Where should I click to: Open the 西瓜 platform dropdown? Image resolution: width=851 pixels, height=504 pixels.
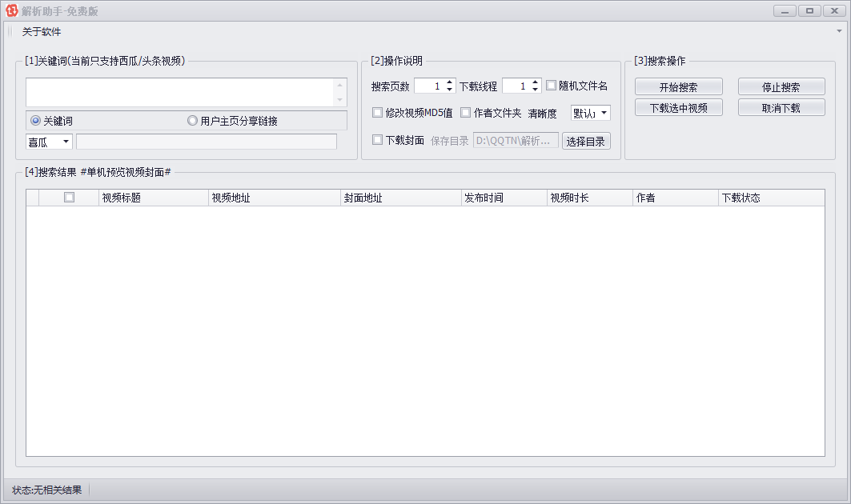pyautogui.click(x=49, y=142)
